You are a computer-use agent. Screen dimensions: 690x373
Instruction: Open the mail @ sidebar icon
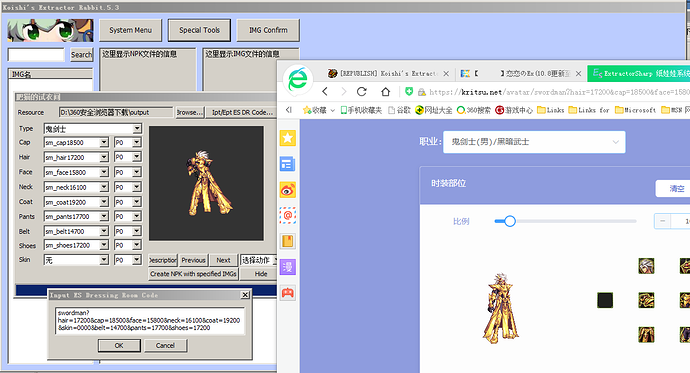tap(287, 216)
